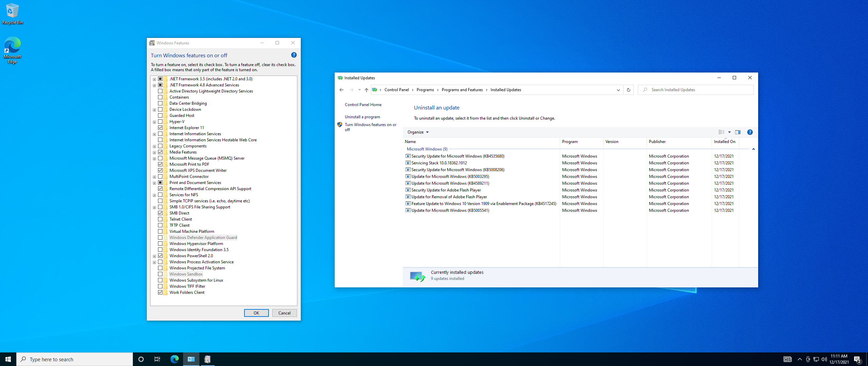Click the Cortana circle icon
The image size is (868, 366).
click(x=141, y=359)
